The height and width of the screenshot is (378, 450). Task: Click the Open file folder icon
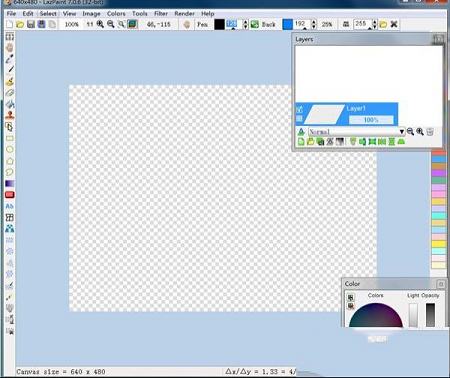(20, 24)
